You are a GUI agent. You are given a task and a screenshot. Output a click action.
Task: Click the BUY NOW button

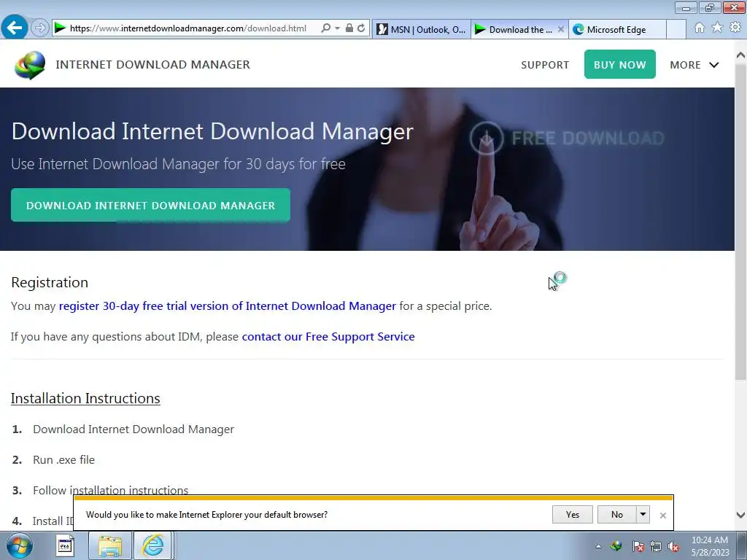[x=620, y=64]
